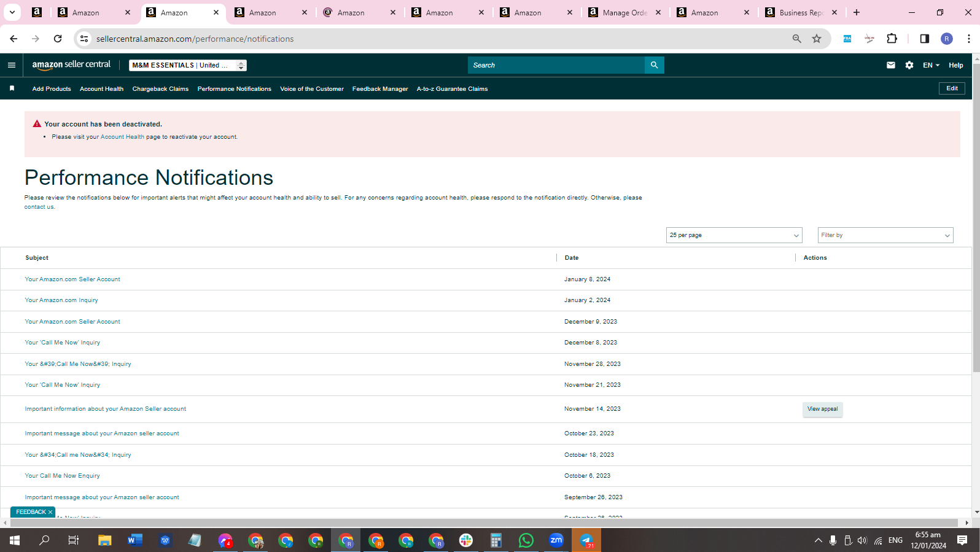Bookmark this page with the star icon

coord(817,39)
